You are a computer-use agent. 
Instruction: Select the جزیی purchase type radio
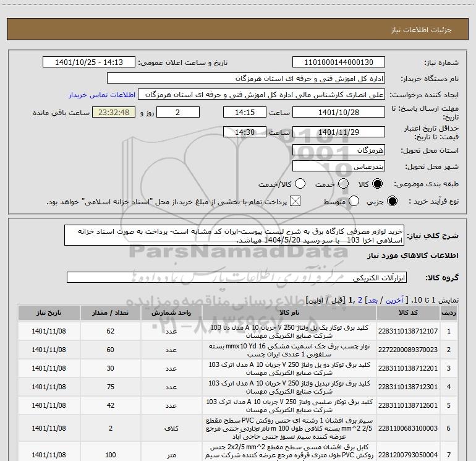(392, 201)
